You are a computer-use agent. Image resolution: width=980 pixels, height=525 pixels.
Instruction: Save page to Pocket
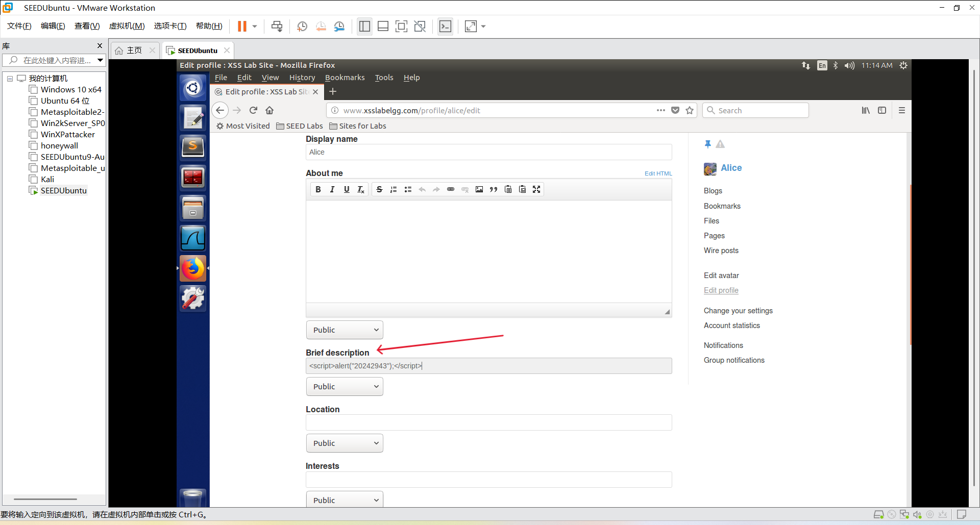coord(675,110)
